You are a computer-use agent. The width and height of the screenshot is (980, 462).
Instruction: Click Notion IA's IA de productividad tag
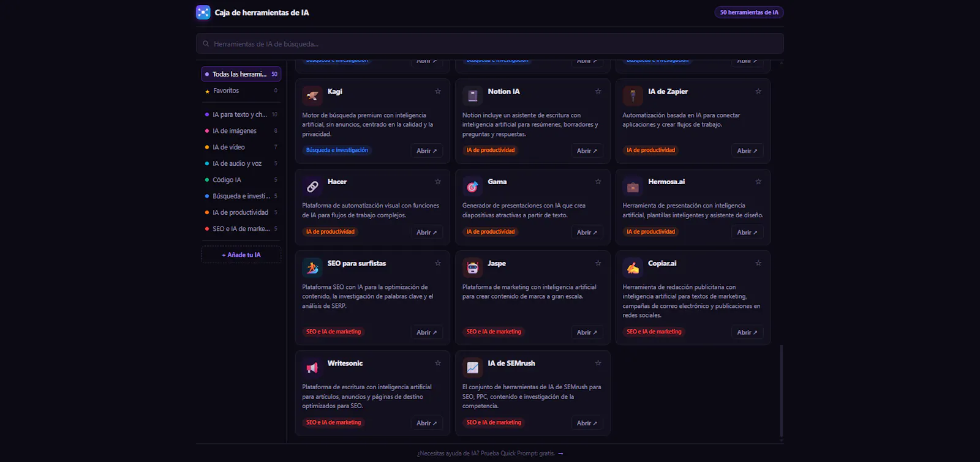[491, 150]
